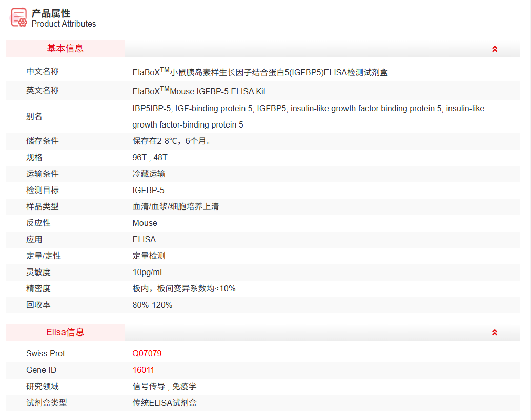Click the 传统ELISA试剂盒 kit type value
This screenshot has height=420, width=531.
pyautogui.click(x=165, y=403)
